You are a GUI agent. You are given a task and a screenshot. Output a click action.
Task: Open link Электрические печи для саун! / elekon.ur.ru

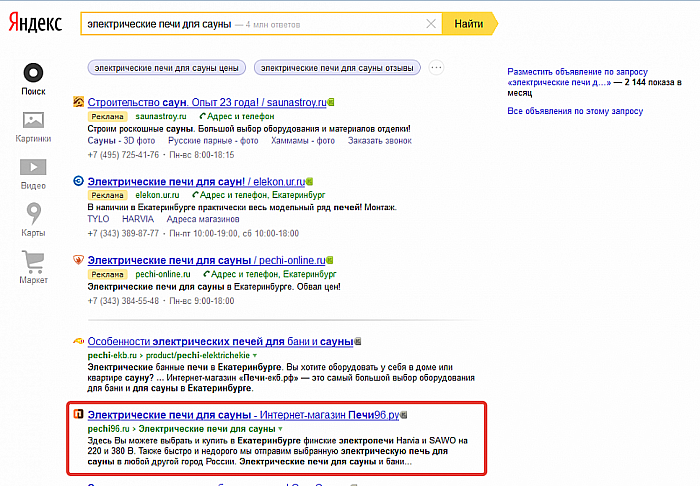pos(196,182)
